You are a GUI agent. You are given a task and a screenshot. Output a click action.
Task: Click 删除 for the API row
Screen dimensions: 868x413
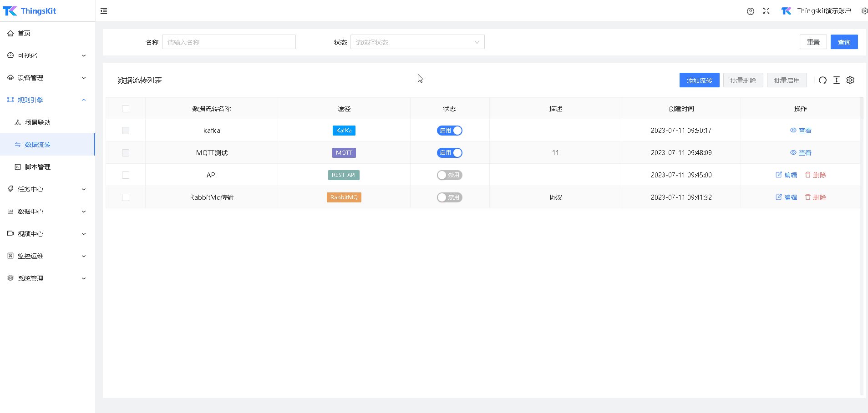pos(816,175)
